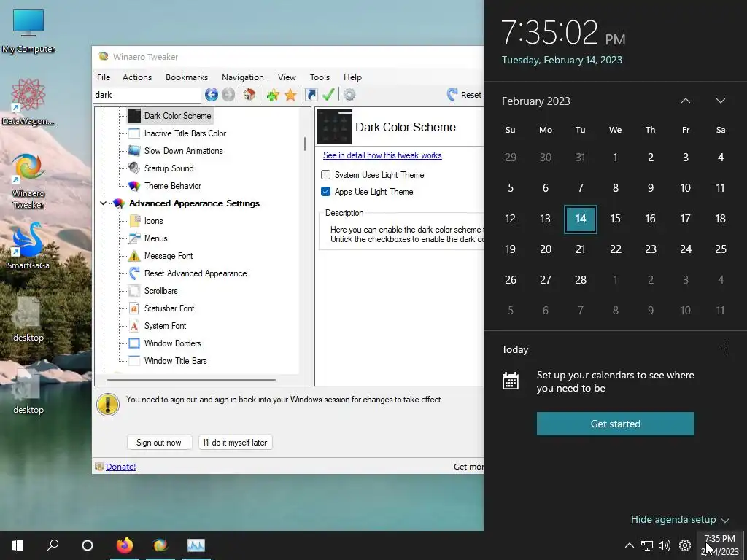Click the volume speaker tray icon
The image size is (747, 560).
(x=664, y=545)
